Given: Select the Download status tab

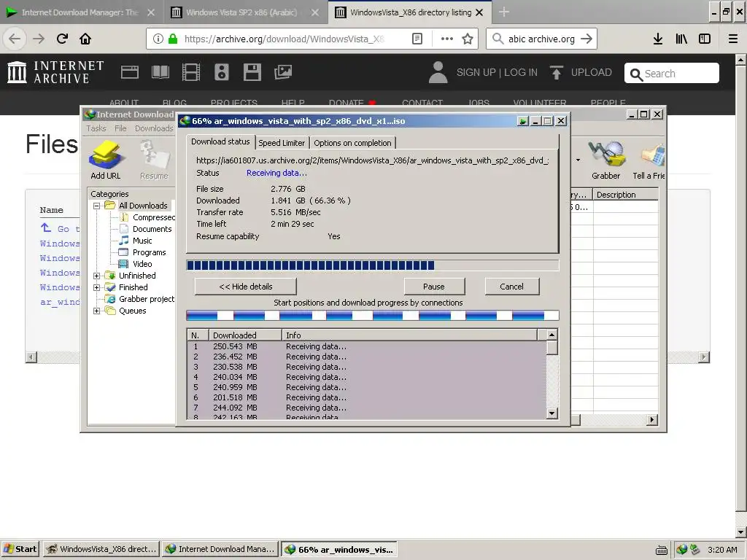Looking at the screenshot, I should [220, 141].
